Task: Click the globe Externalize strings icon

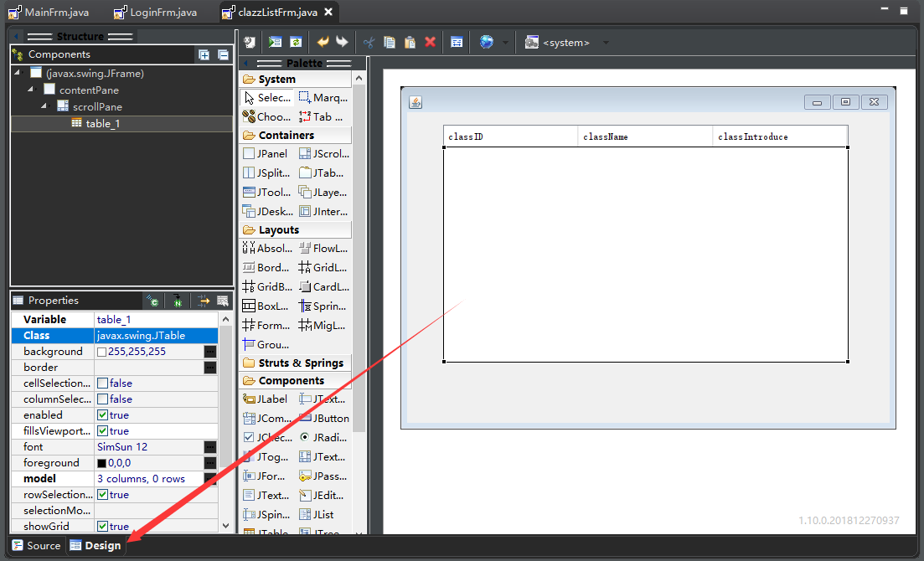Action: [486, 42]
